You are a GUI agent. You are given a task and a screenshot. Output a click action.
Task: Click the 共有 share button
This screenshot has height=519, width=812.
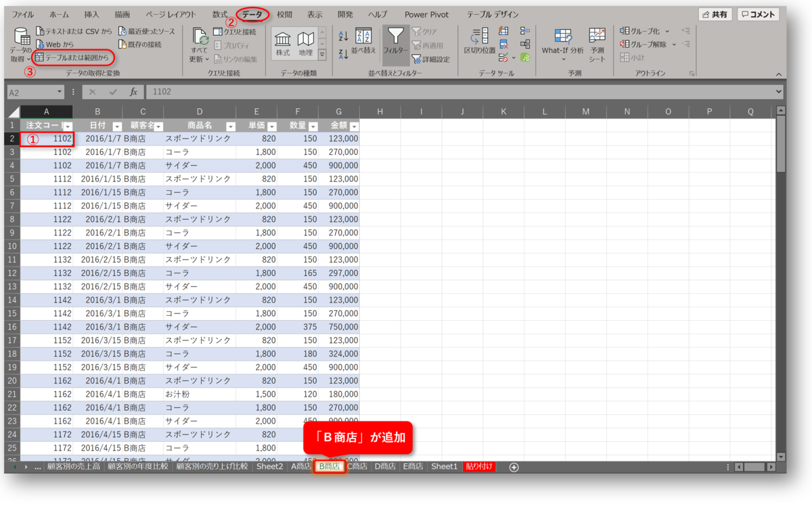pyautogui.click(x=715, y=14)
